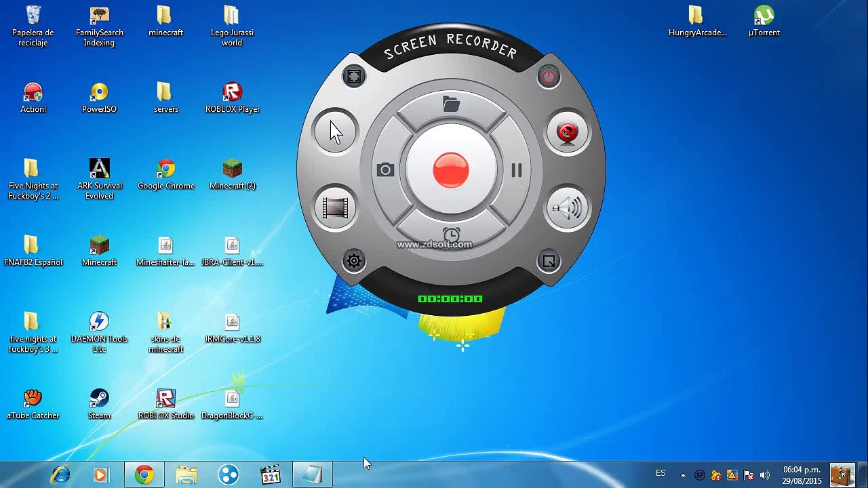The width and height of the screenshot is (868, 488).
Task: Open the output folder icon
Action: [451, 104]
